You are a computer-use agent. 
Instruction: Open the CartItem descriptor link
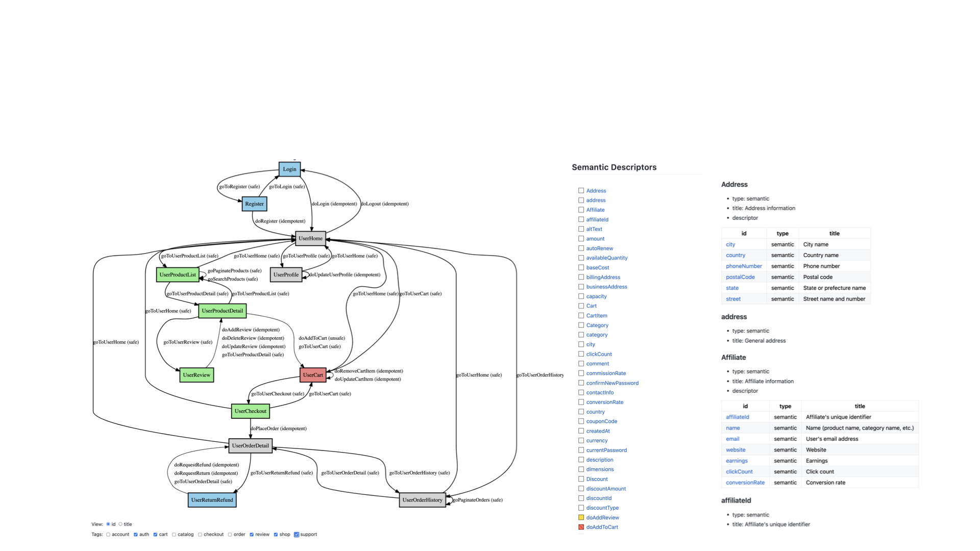[x=597, y=316]
